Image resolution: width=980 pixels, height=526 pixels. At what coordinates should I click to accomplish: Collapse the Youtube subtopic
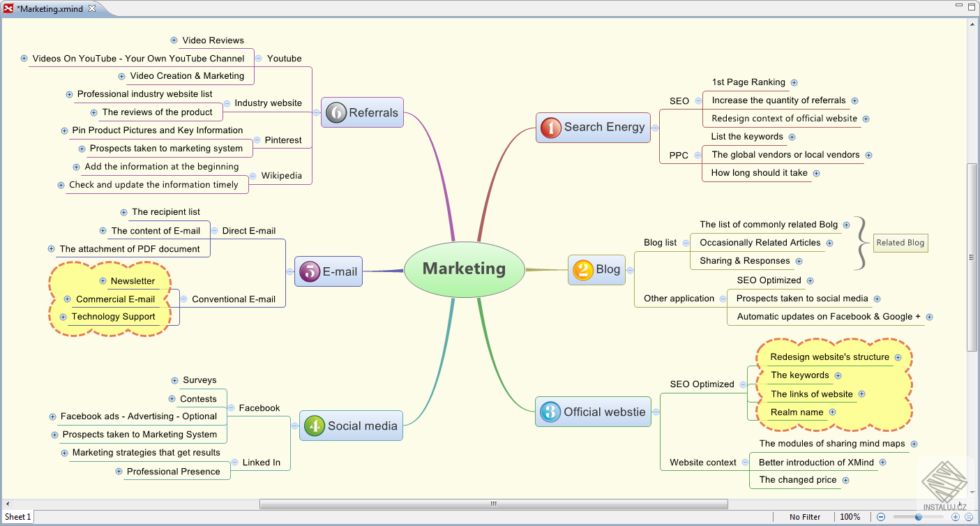259,58
